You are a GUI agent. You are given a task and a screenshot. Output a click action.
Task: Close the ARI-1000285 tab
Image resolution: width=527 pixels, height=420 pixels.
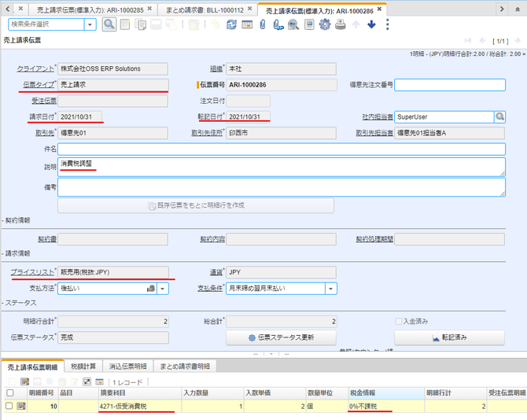coord(149,9)
